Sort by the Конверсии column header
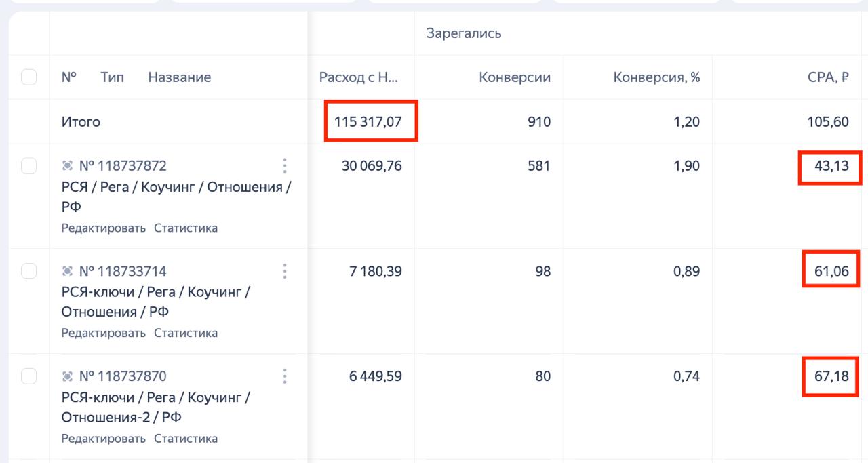 click(514, 77)
